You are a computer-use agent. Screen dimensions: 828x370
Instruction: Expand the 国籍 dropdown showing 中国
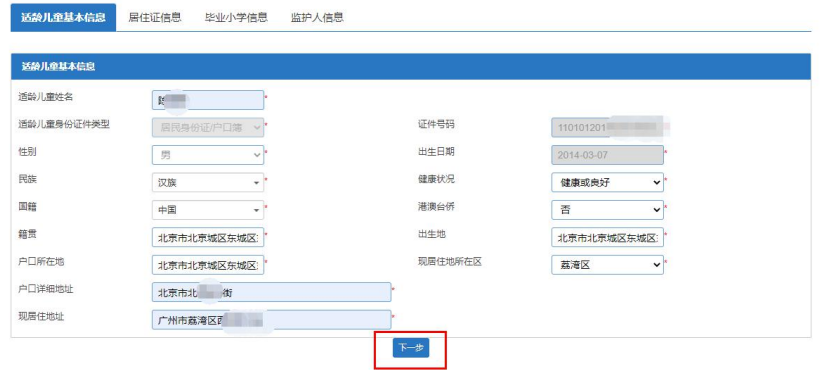pyautogui.click(x=208, y=210)
